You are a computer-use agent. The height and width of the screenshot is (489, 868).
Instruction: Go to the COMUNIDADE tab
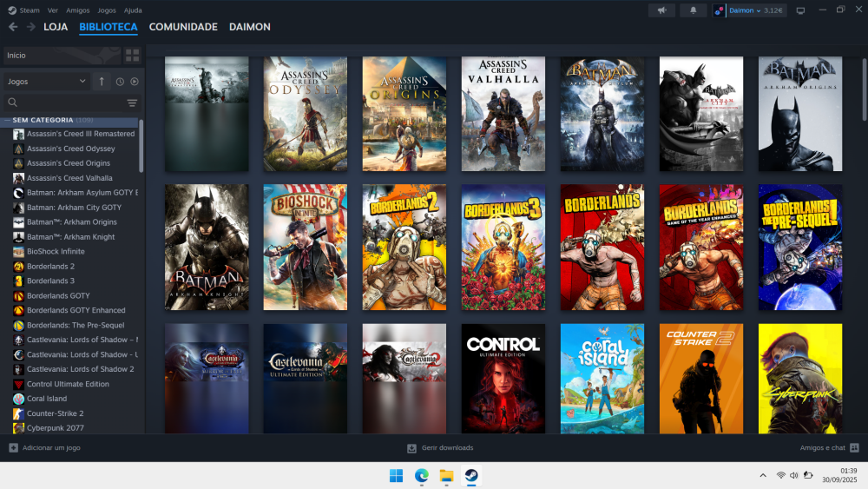pos(183,27)
